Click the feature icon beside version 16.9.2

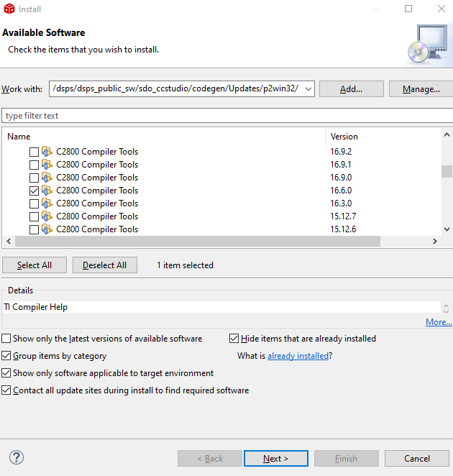(47, 151)
